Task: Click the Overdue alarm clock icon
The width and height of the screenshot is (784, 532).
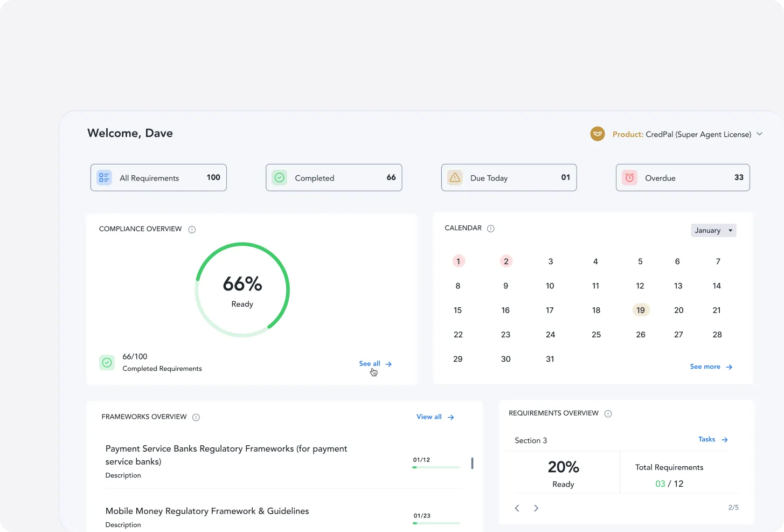Action: [x=629, y=177]
